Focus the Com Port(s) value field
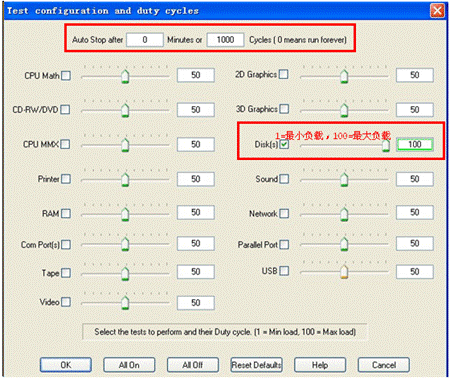Image resolution: width=450 pixels, height=378 pixels. point(196,243)
